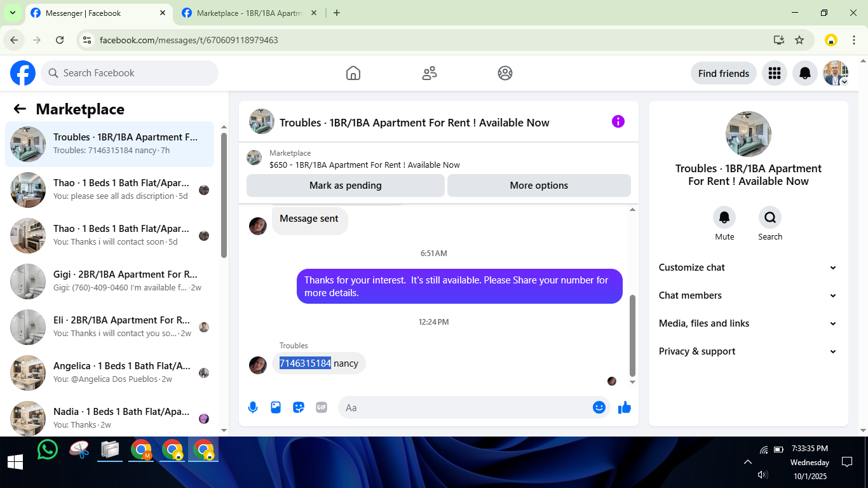
Task: Open the emoji picker in message box
Action: (x=599, y=407)
